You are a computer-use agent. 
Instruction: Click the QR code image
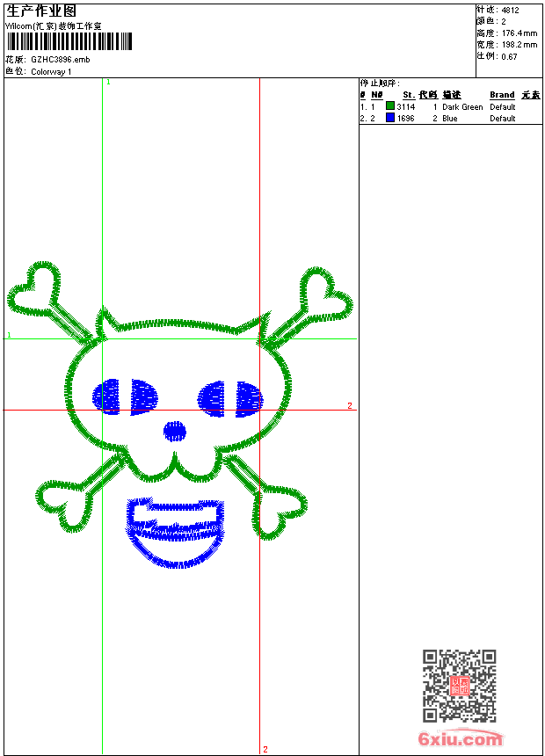coord(460,686)
